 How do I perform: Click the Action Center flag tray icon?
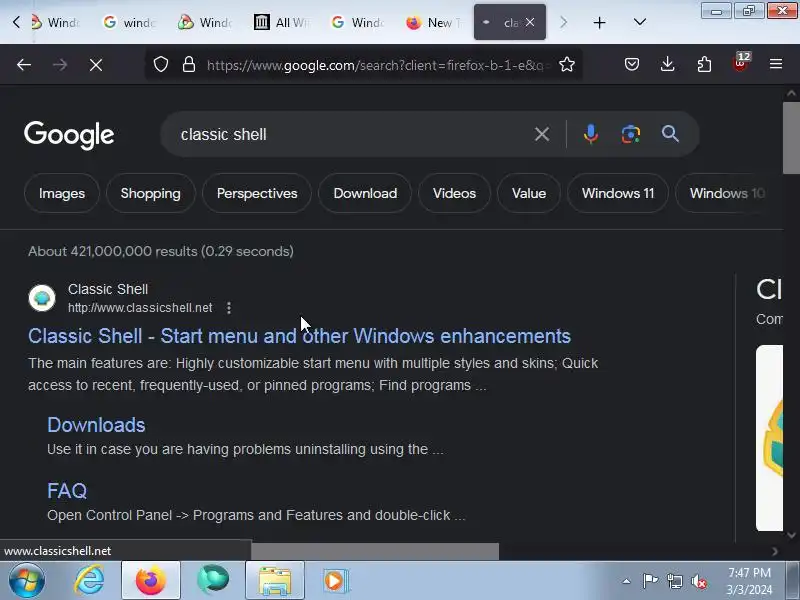[650, 581]
